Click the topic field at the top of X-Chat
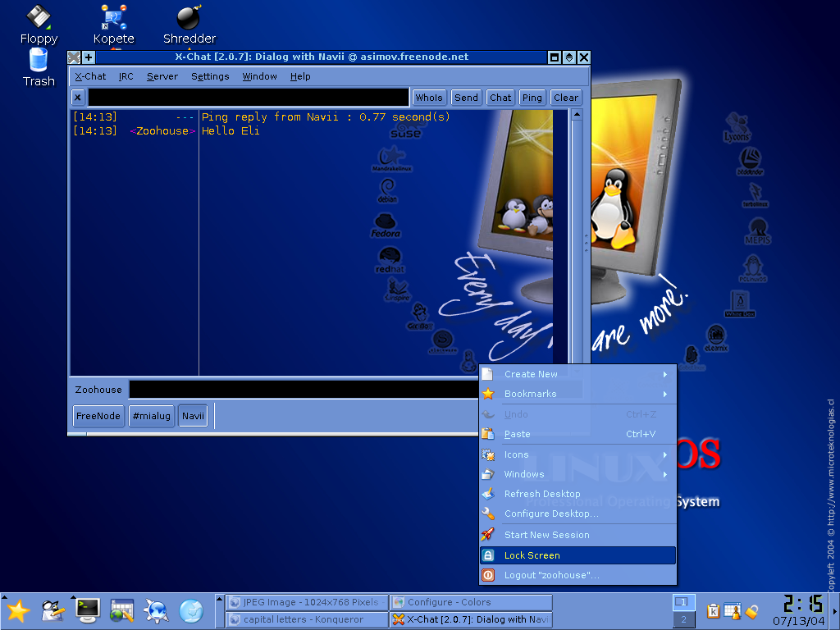This screenshot has height=630, width=840. [248, 98]
